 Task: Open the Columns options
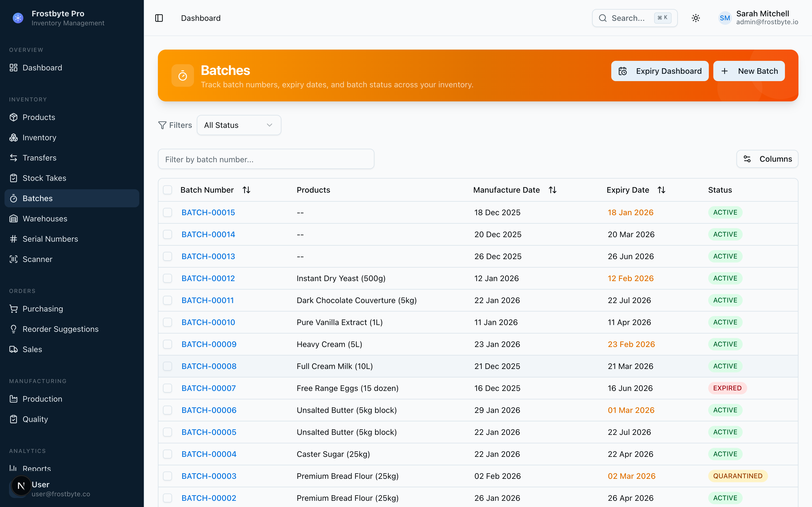coord(767,159)
